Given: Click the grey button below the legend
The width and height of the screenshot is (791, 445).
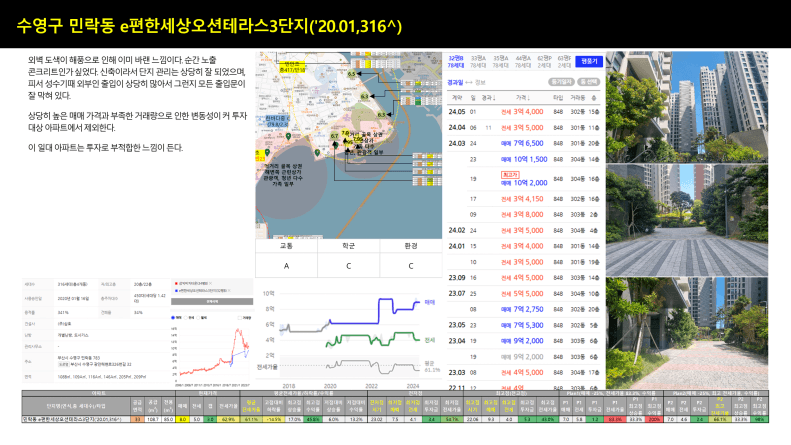Looking at the screenshot, I should pos(212,301).
